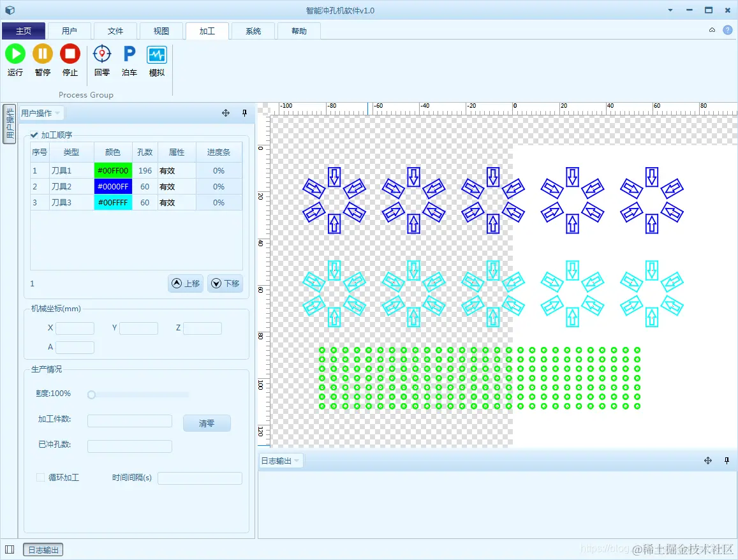Select the 刀具3 row

137,202
